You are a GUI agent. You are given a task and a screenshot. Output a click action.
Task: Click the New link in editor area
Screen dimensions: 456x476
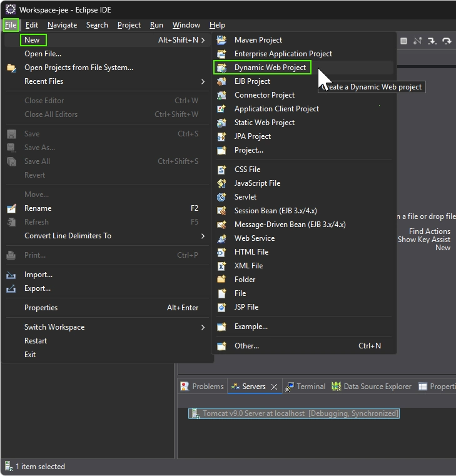pyautogui.click(x=443, y=248)
